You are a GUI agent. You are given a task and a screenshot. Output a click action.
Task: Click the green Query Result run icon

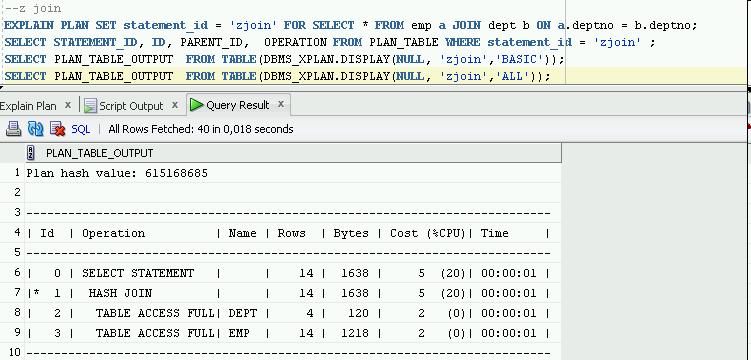coord(196,105)
